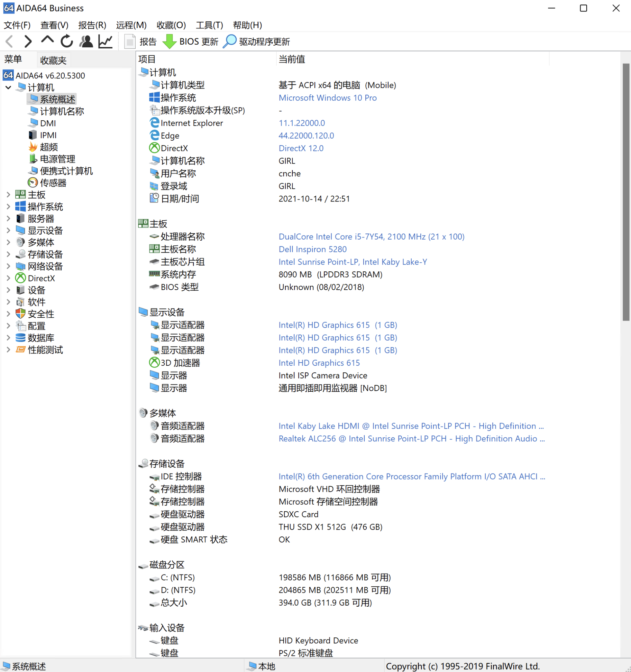Click the green BIOS update arrow icon
The width and height of the screenshot is (631, 672).
[170, 41]
